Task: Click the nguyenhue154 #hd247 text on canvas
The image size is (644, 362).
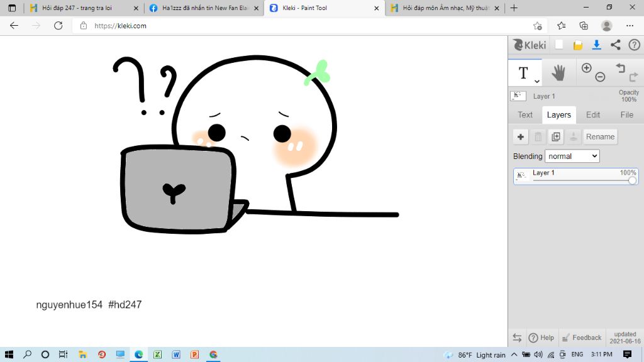Action: coord(89,305)
